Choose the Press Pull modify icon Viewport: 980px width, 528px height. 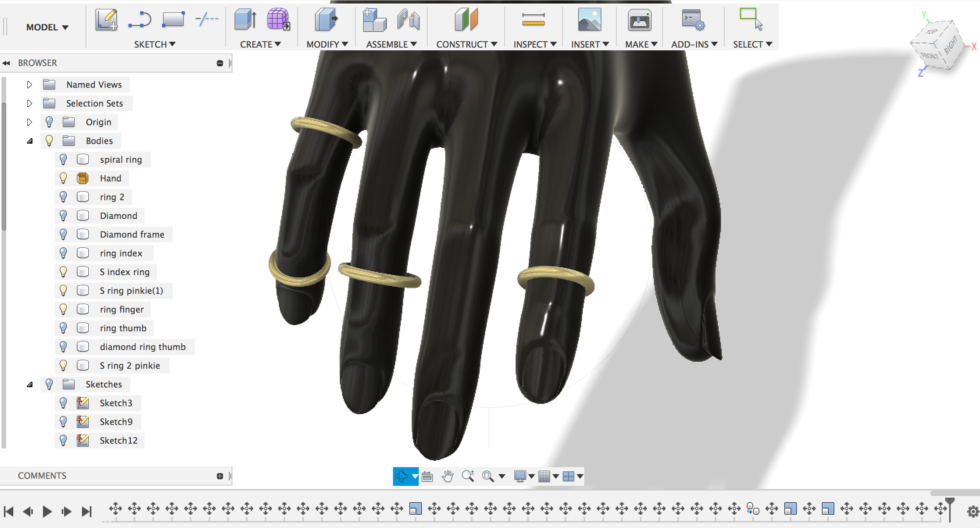click(x=326, y=20)
